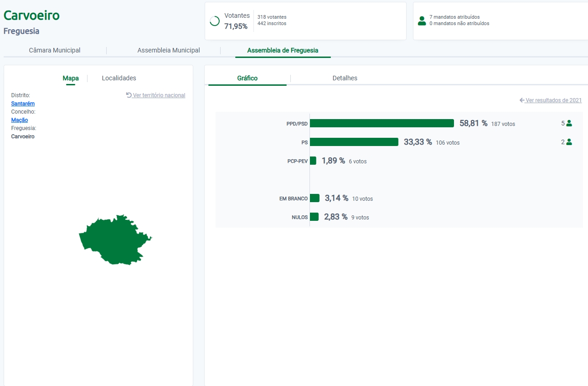Viewport: 588px width, 386px height.
Task: Click the person icon beside PS's 2 mandates
Action: pos(569,142)
